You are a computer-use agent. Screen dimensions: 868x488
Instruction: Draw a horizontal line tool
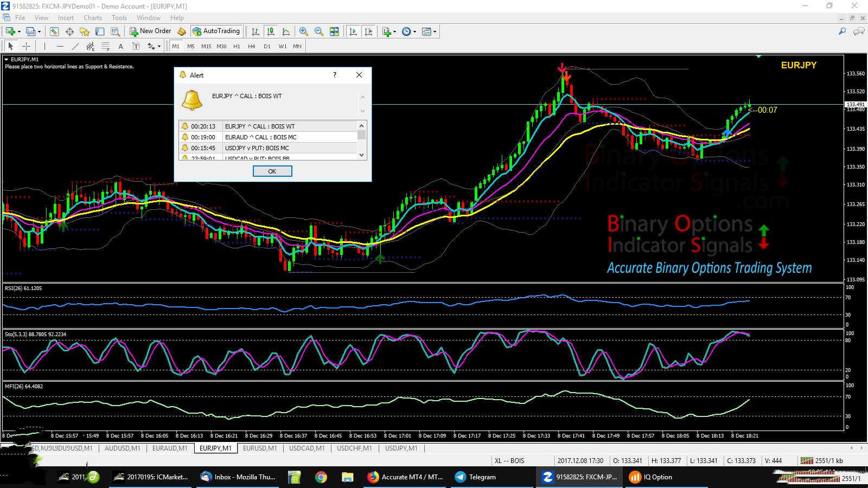(x=60, y=46)
